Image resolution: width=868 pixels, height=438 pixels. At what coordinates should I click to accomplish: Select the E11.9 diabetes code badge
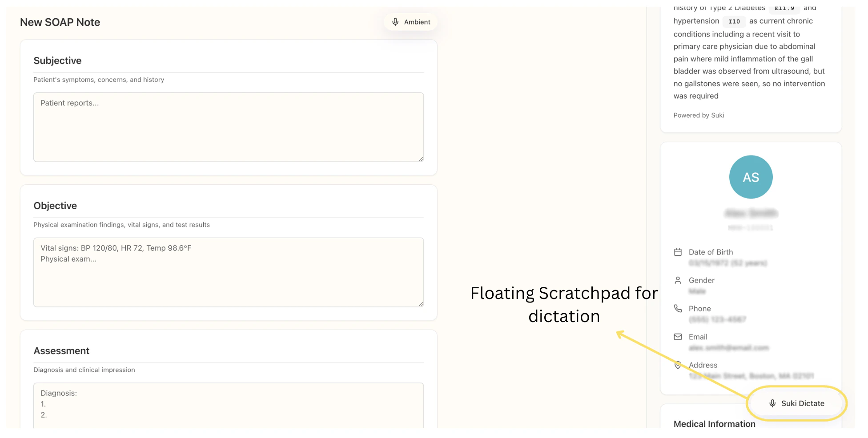(784, 8)
